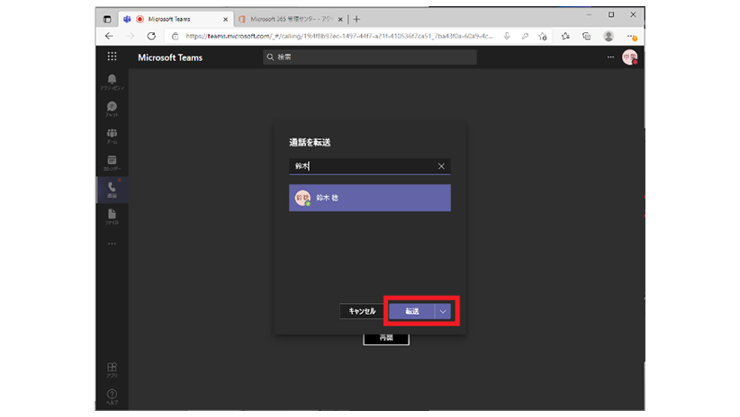Click microphone permission icon in address bar
Screen dimensions: 740x417
tap(507, 36)
